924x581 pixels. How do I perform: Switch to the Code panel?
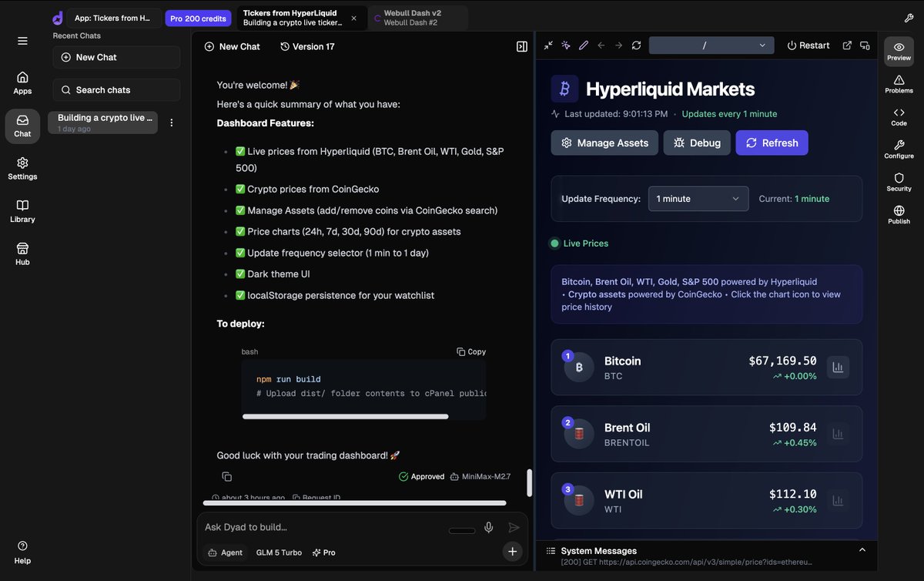[899, 116]
